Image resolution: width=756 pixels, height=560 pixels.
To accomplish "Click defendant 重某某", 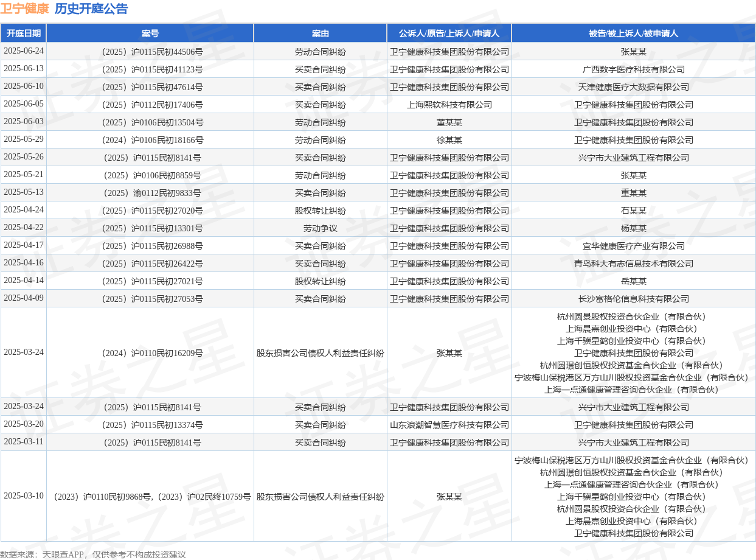I will click(634, 193).
